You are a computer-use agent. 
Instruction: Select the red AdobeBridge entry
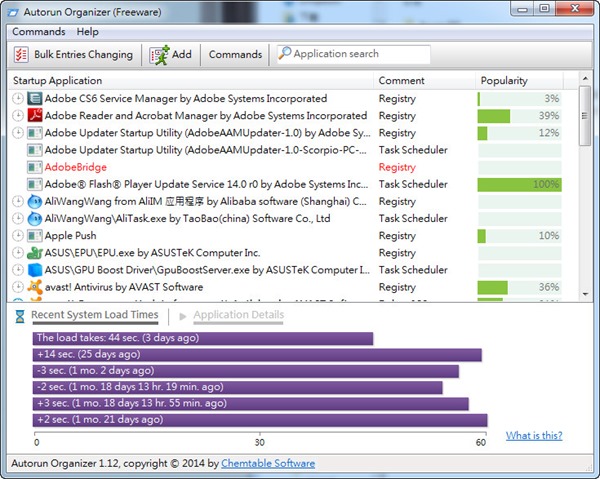click(x=76, y=167)
